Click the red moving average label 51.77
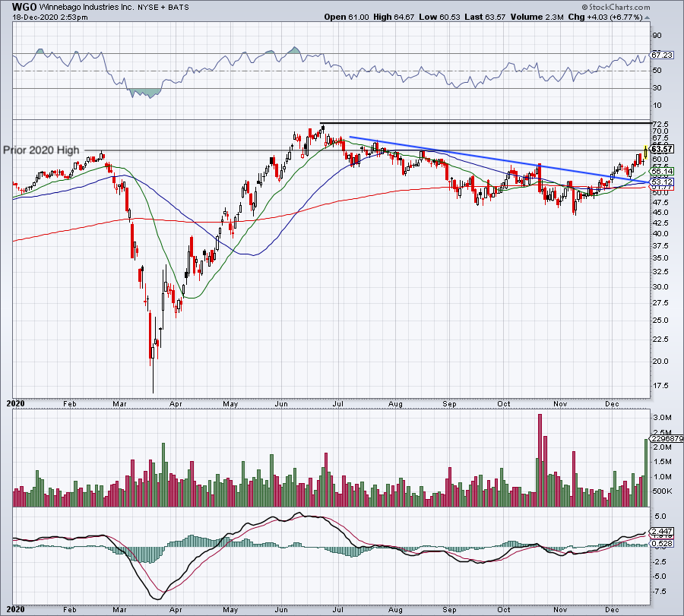The height and width of the screenshot is (616, 684). (662, 188)
